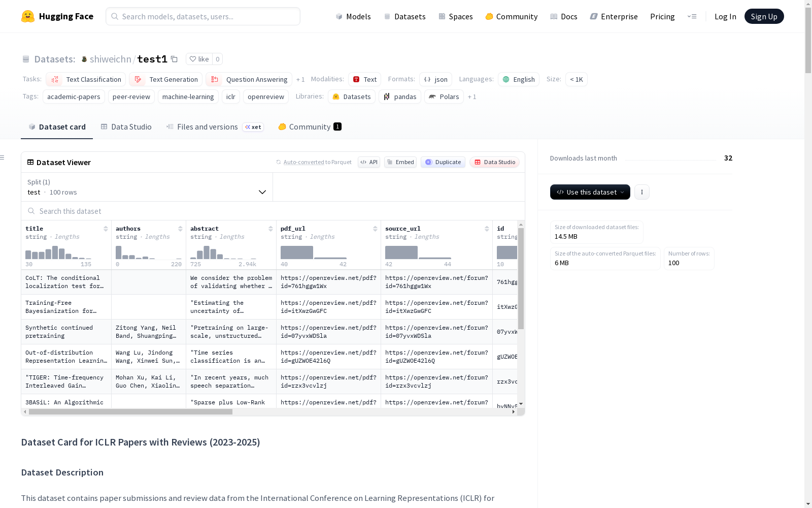This screenshot has height=508, width=812.
Task: Click the Sign Up button
Action: tap(764, 16)
